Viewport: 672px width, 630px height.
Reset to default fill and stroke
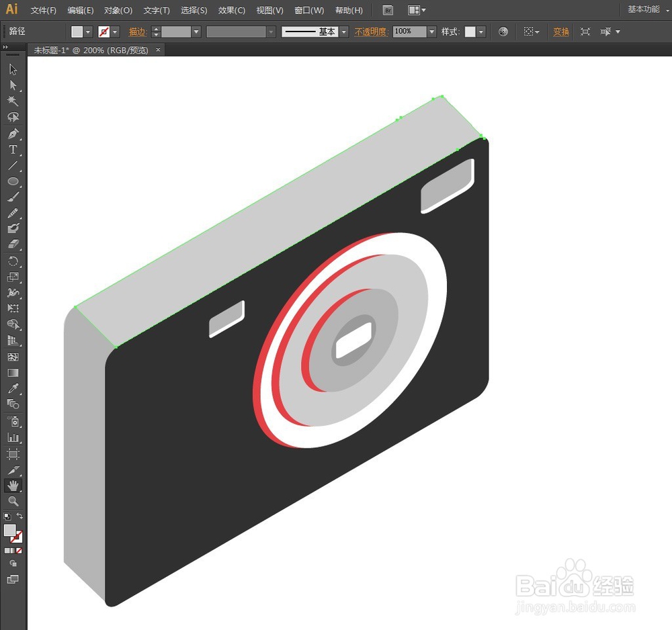(7, 516)
